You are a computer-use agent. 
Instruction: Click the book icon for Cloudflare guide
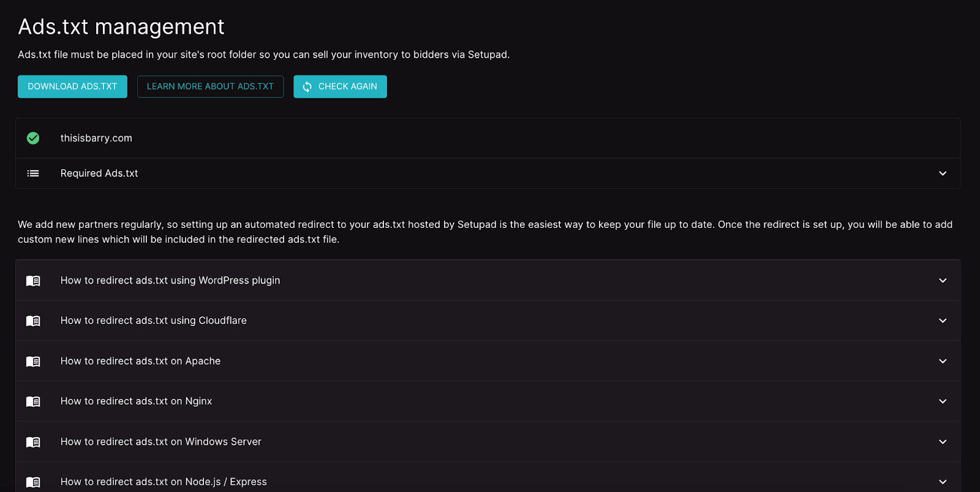point(33,321)
